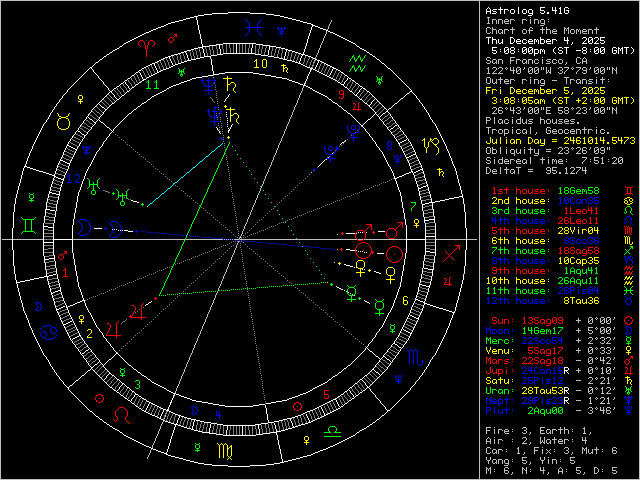
Task: Click the red Aries glyph on the wheel
Action: pyautogui.click(x=145, y=47)
